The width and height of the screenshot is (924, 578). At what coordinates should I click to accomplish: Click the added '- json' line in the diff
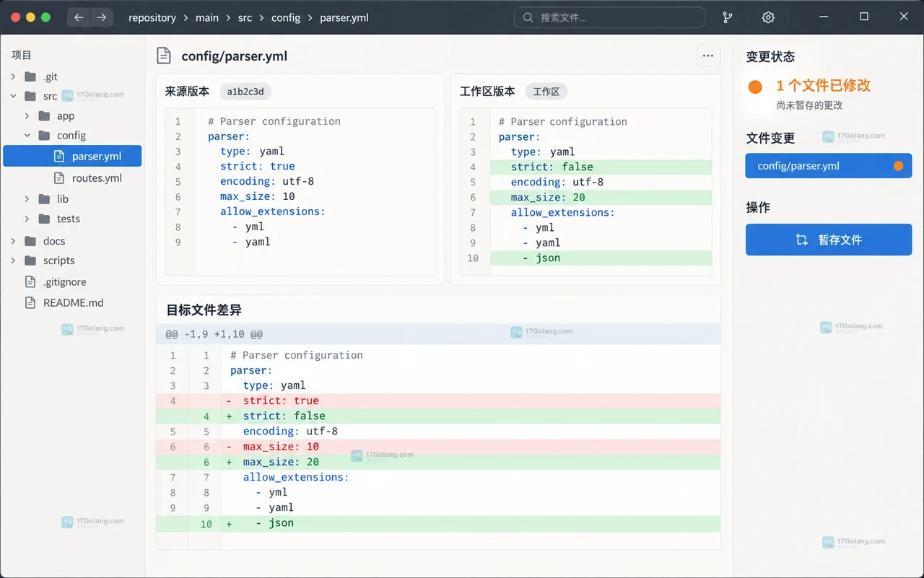[438, 523]
